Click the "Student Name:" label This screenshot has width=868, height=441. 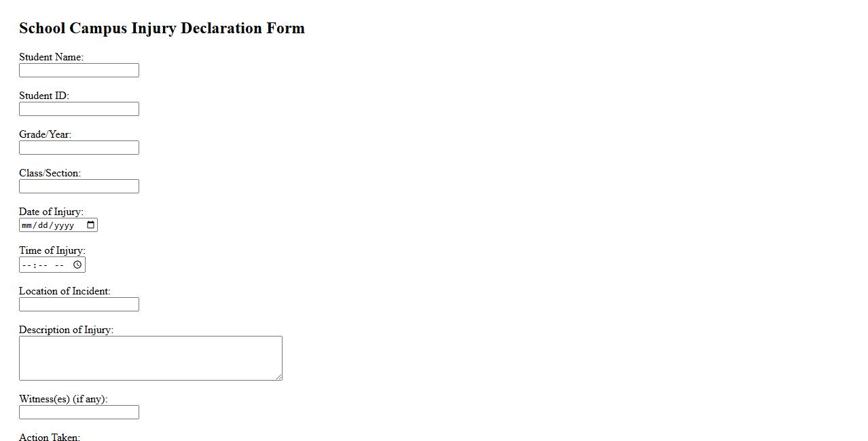click(x=51, y=57)
